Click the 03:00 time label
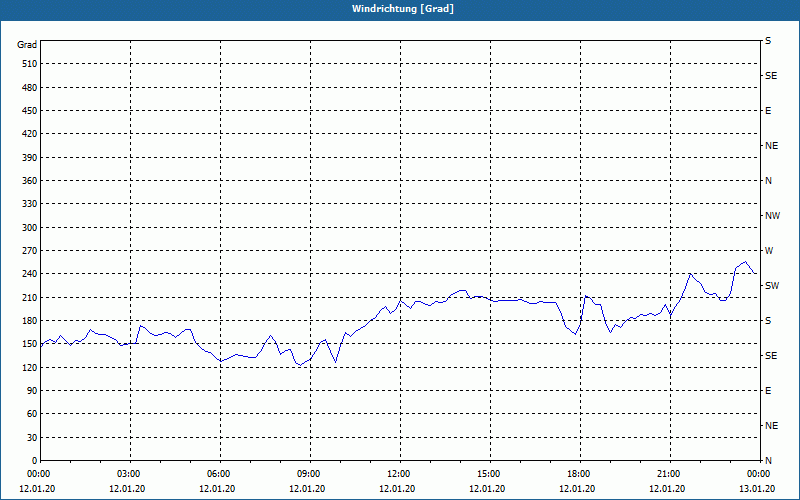Viewport: 800px width, 500px height. click(x=131, y=474)
